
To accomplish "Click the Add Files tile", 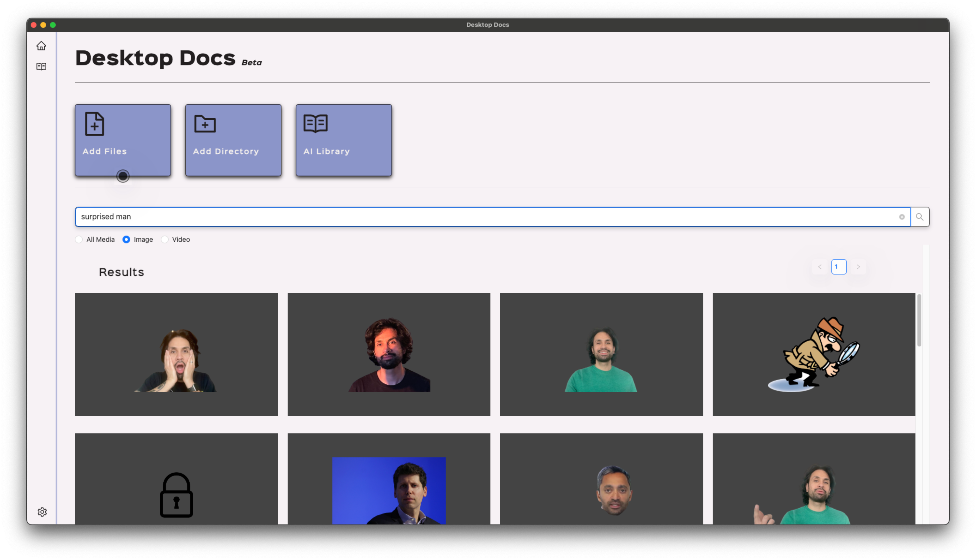I will pyautogui.click(x=123, y=140).
